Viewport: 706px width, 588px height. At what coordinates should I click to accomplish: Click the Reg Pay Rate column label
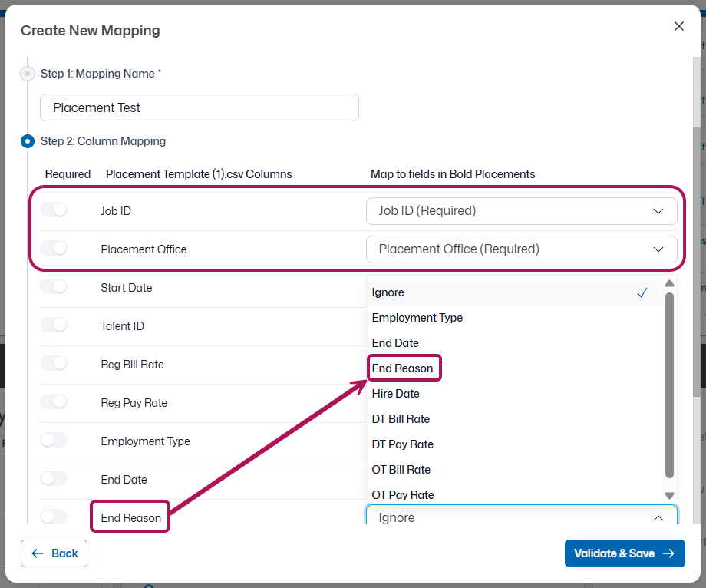(134, 402)
